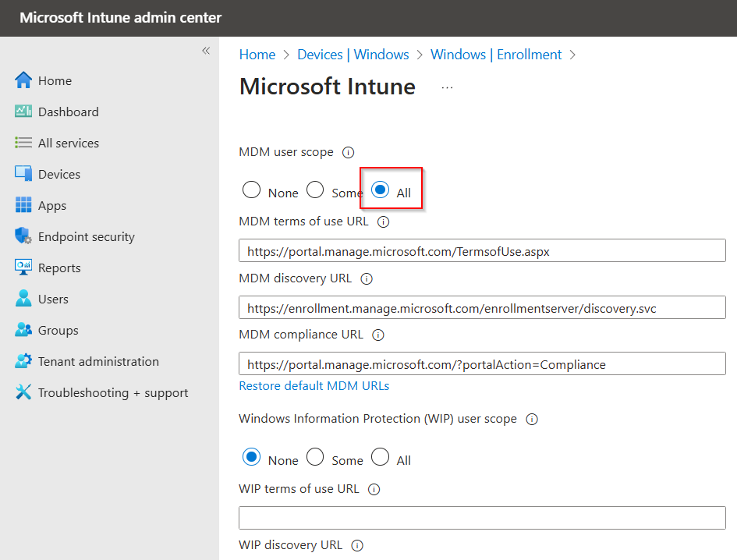Return Home via the breadcrumb link
This screenshot has height=560, width=737.
point(257,54)
